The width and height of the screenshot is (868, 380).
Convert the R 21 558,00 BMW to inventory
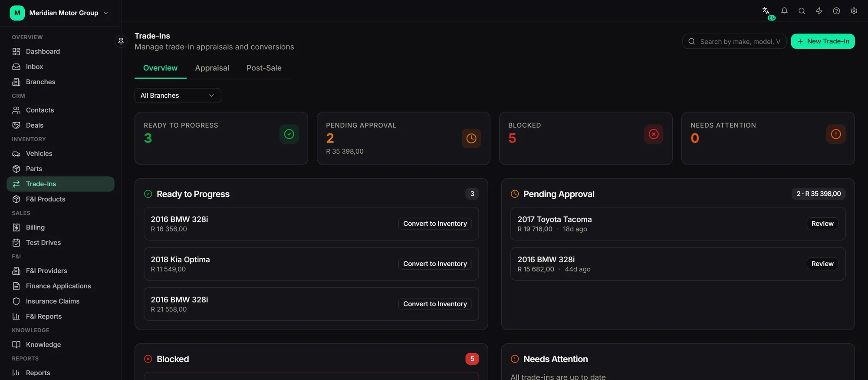point(435,304)
